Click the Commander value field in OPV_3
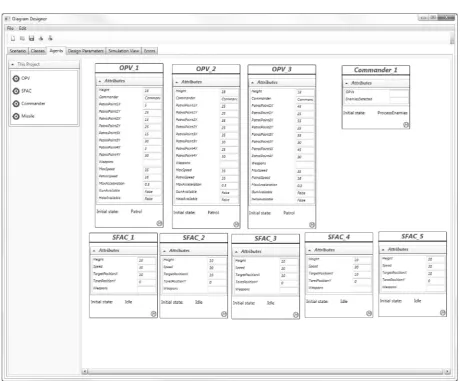 click(305, 99)
